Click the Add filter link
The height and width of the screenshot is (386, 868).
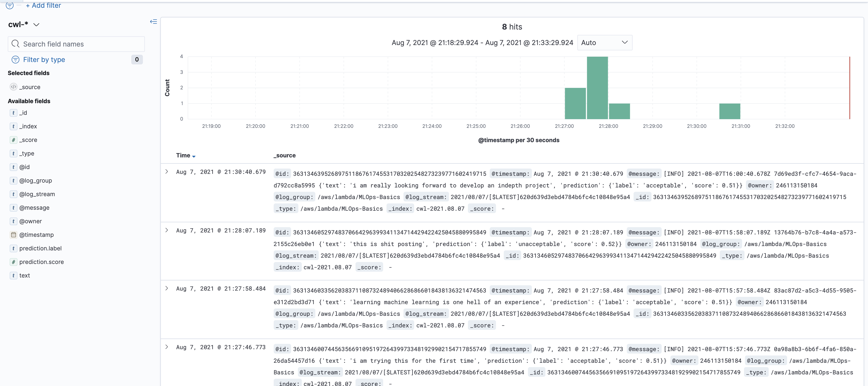(x=43, y=5)
